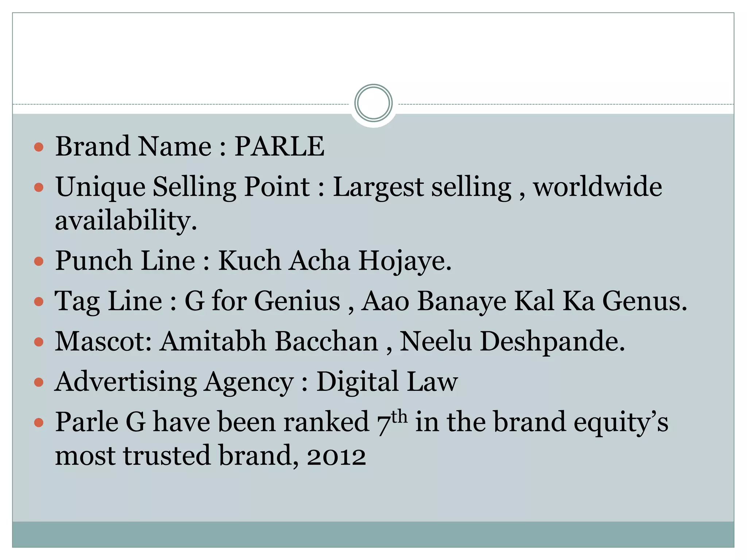
Task: Click the circle ornament on divider line
Action: click(373, 103)
